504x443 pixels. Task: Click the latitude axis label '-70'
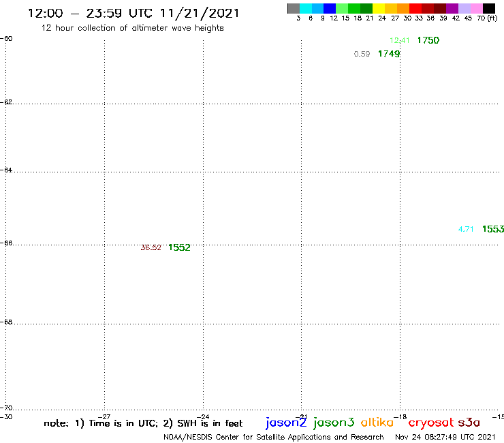coord(6,408)
